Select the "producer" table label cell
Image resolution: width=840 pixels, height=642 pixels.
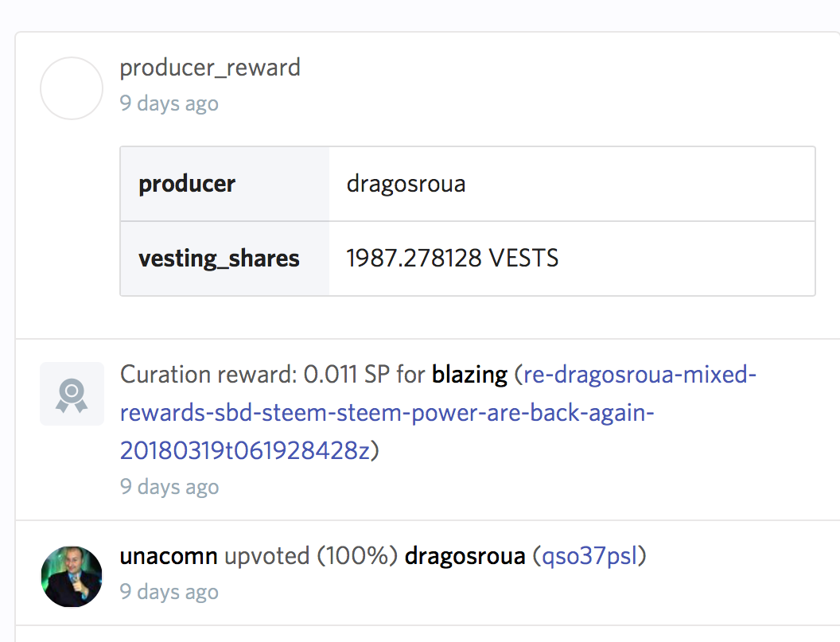[x=187, y=184]
